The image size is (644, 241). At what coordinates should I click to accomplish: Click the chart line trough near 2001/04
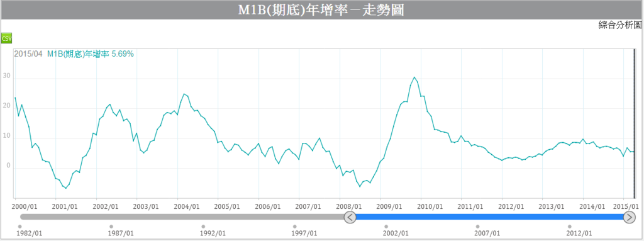pos(65,188)
